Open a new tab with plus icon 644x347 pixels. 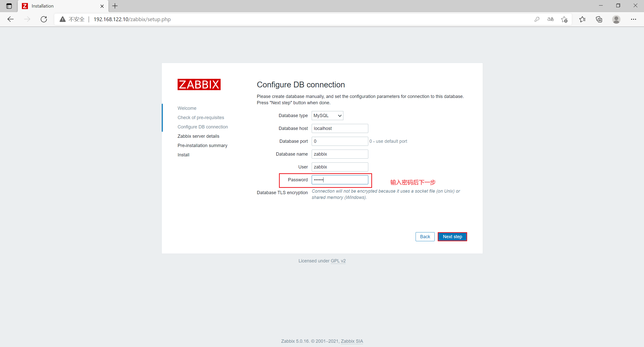click(x=115, y=6)
